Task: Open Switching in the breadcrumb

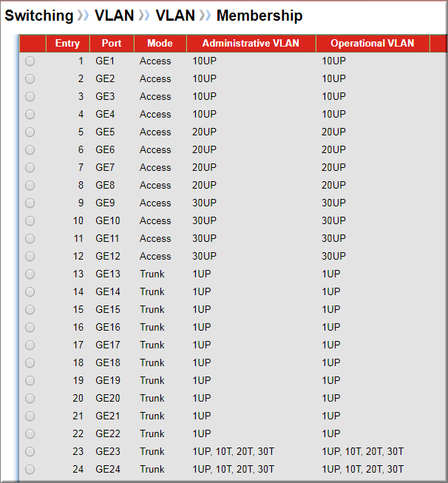Action: pyautogui.click(x=39, y=16)
